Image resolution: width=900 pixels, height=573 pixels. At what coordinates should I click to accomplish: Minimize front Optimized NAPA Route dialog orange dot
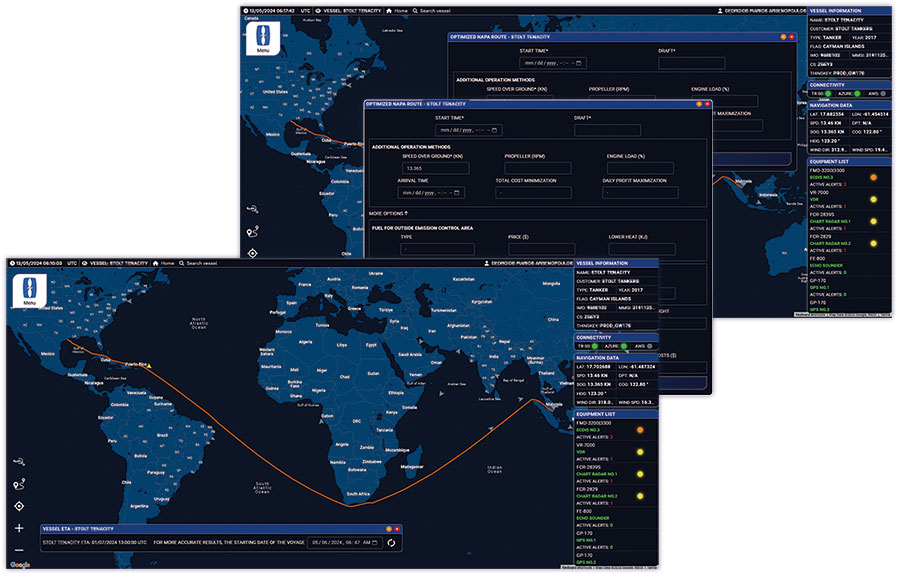pos(699,104)
